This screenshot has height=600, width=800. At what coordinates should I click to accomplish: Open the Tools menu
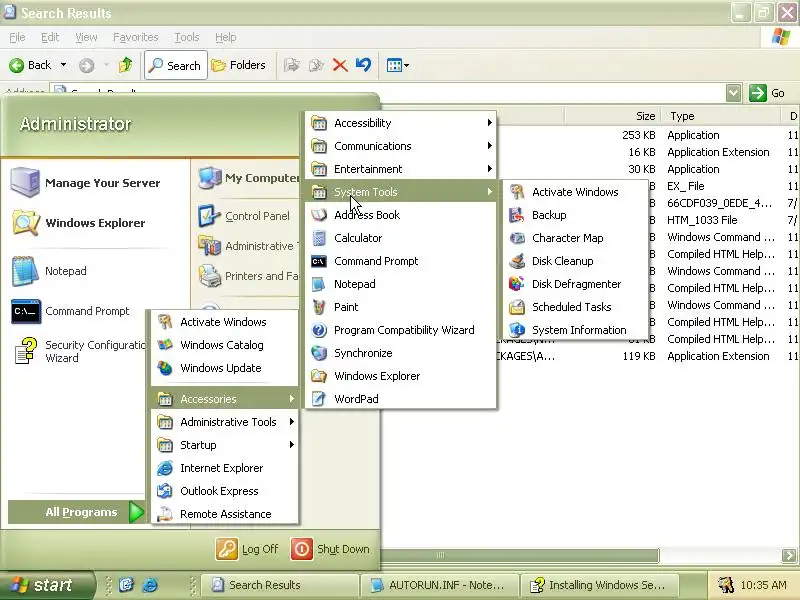pyautogui.click(x=187, y=37)
